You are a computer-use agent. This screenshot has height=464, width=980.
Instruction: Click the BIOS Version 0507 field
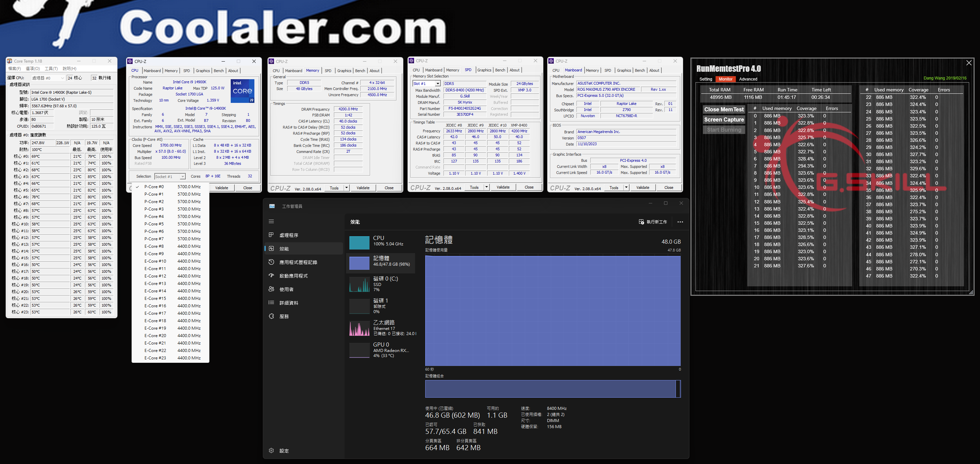pyautogui.click(x=626, y=138)
